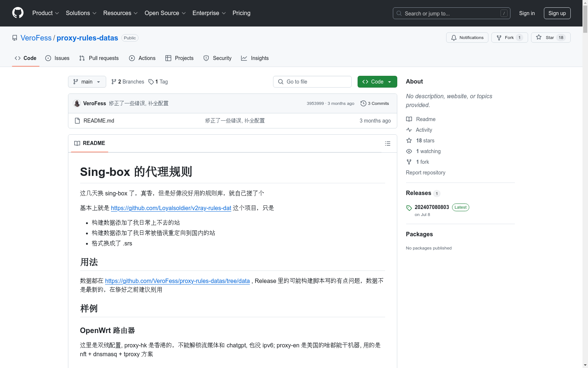Switch to the Projects tab
This screenshot has width=588, height=368.
(179, 58)
